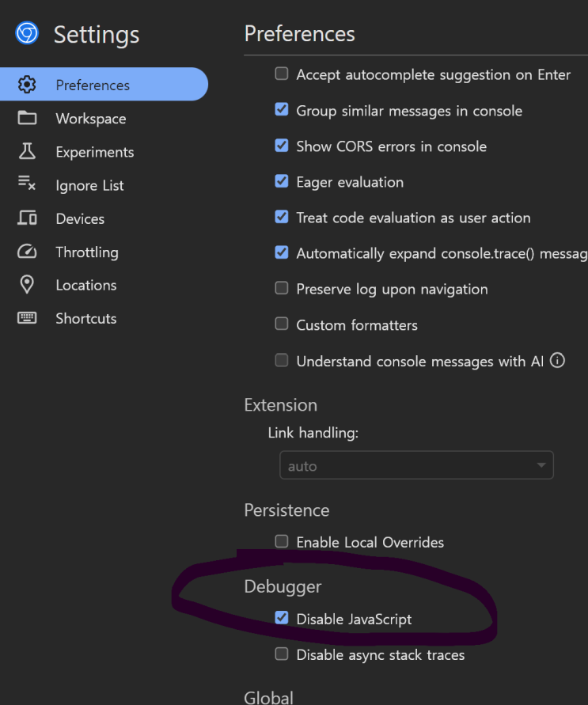Open the Link handling dropdown
This screenshot has width=588, height=705.
coord(416,466)
